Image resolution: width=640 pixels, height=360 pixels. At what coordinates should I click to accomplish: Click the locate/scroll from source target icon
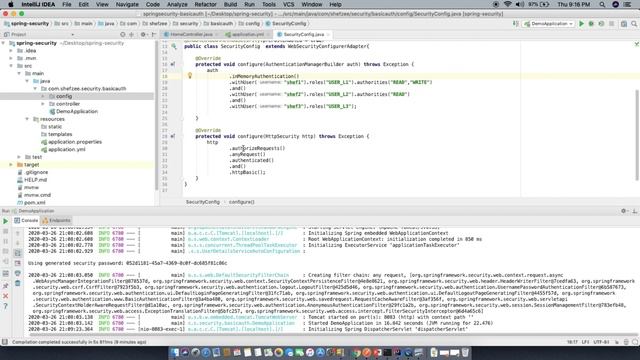[x=123, y=35]
